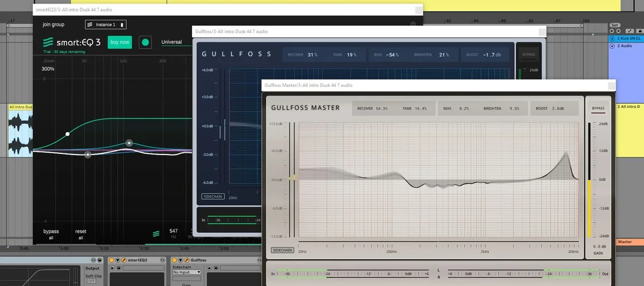Jump to previous locator arrow in arrangement
This screenshot has height=286, width=644.
point(612,31)
